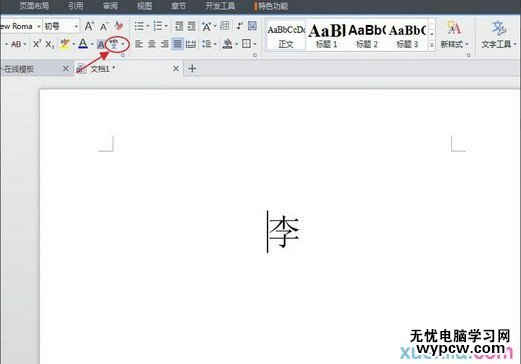Open the 章节 ribbon tab
The height and width of the screenshot is (364, 521).
[x=179, y=6]
